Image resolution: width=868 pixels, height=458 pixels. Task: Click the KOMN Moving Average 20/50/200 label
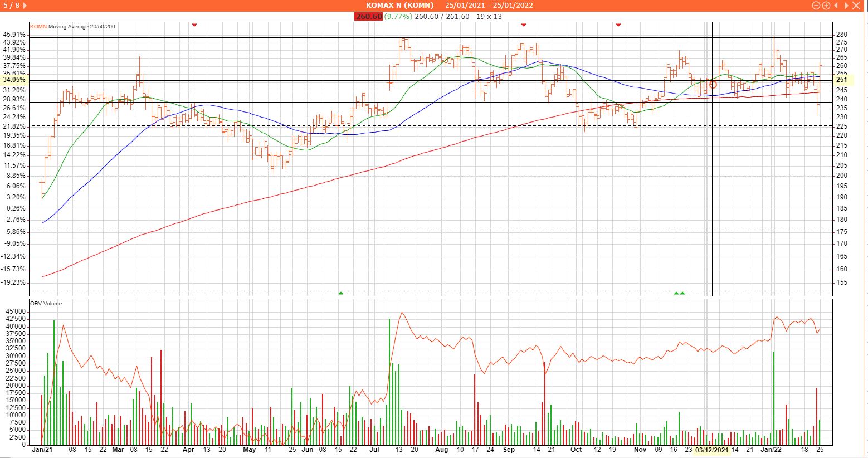tap(72, 27)
